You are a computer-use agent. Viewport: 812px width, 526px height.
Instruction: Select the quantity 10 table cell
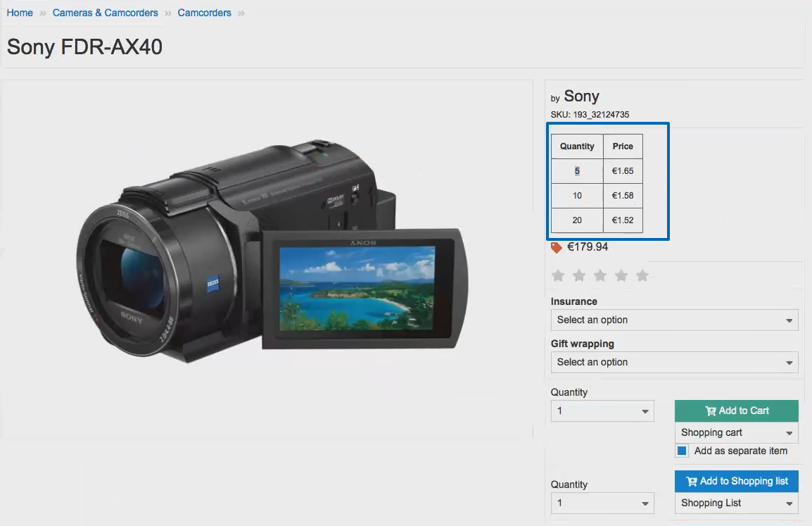[577, 195]
